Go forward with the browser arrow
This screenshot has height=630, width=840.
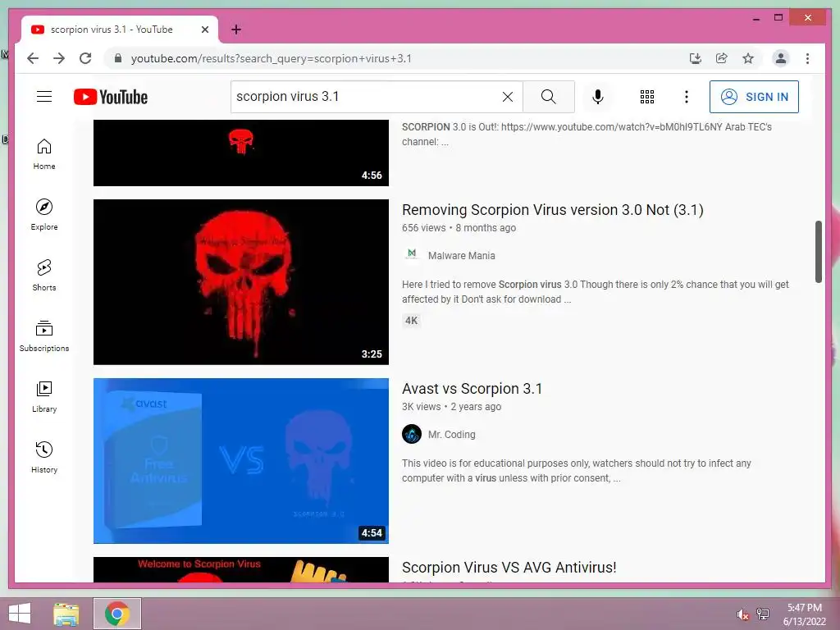coord(59,58)
